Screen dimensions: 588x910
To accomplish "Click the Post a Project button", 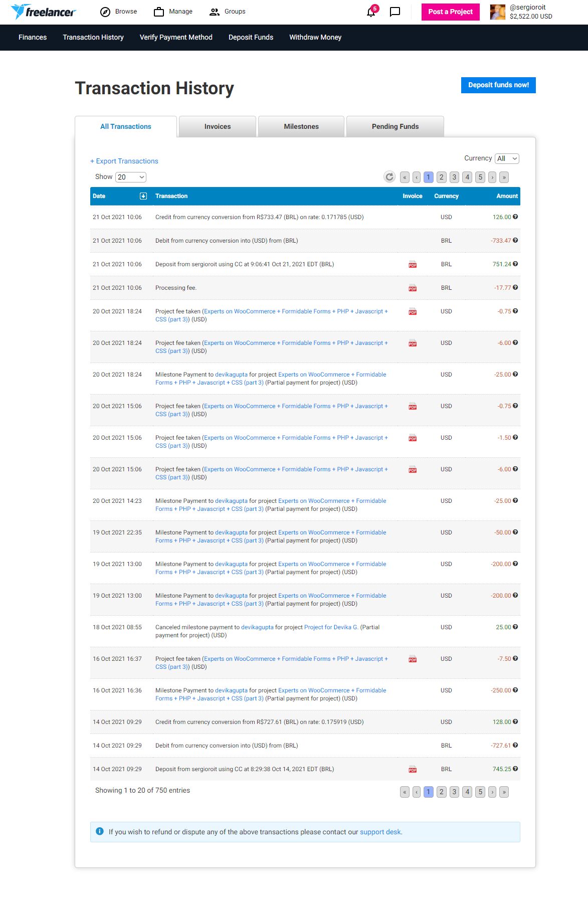I will pos(450,12).
